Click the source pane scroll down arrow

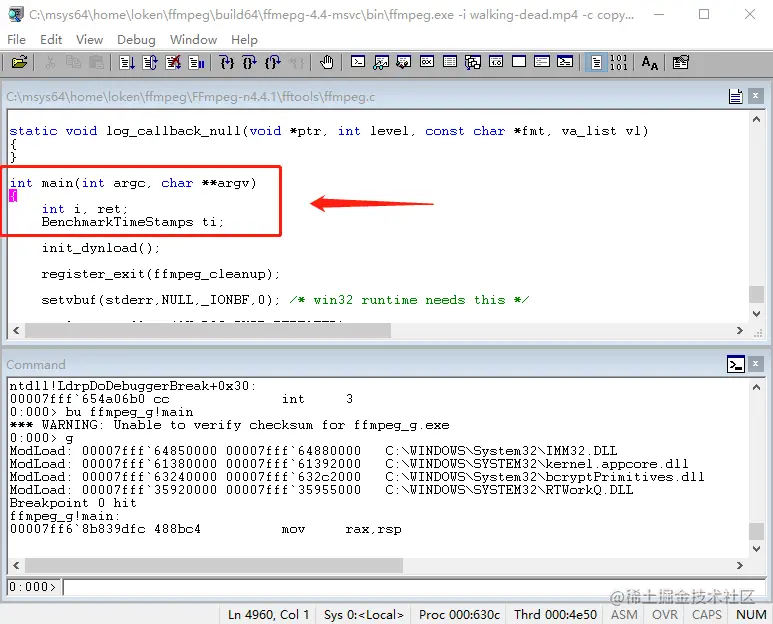(x=756, y=313)
